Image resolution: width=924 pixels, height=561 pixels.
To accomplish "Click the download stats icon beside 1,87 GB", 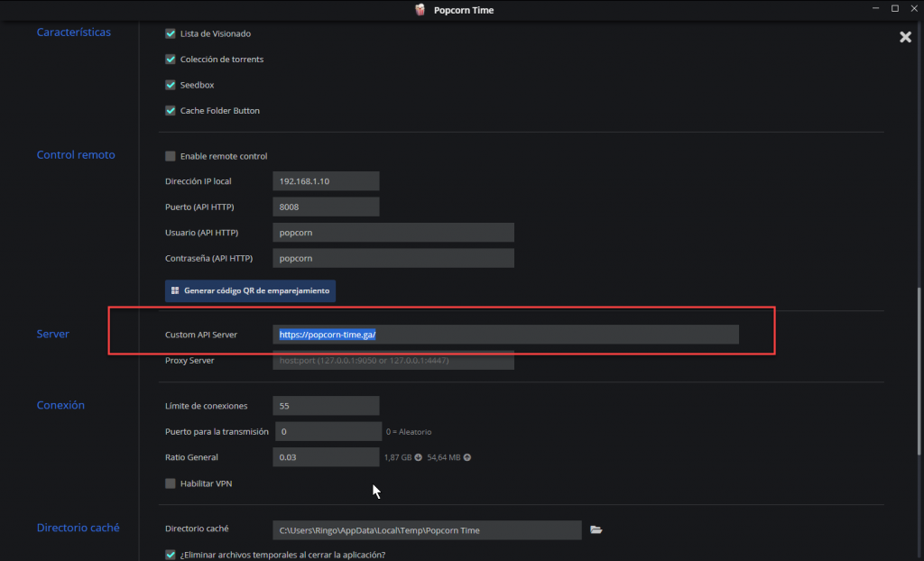I will [x=418, y=457].
